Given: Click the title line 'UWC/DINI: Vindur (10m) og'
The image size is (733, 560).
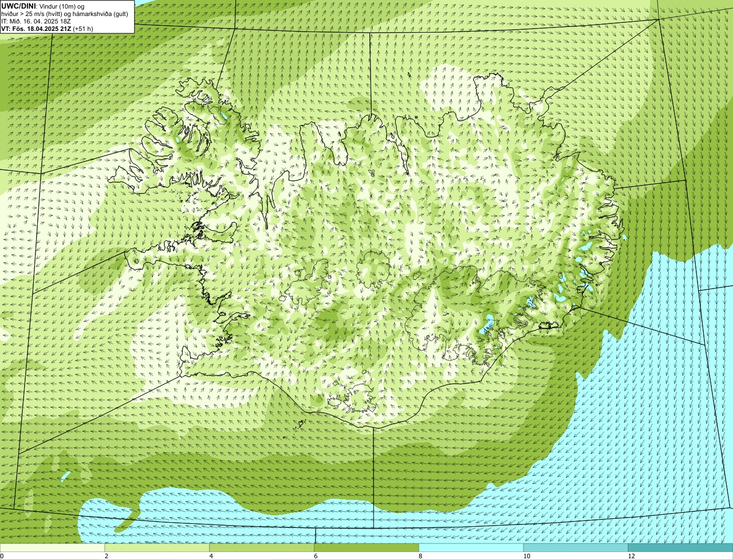Looking at the screenshot, I should 43,6.
